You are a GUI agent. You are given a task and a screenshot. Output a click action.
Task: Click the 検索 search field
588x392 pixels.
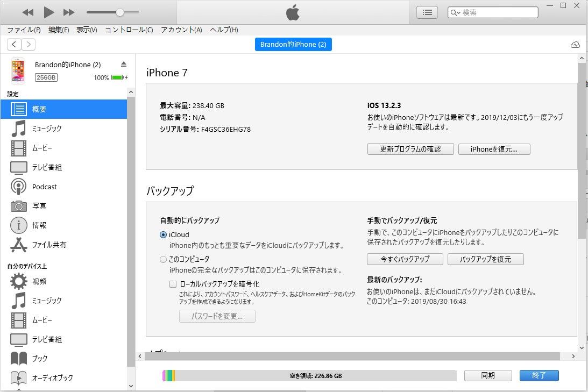[x=493, y=12]
